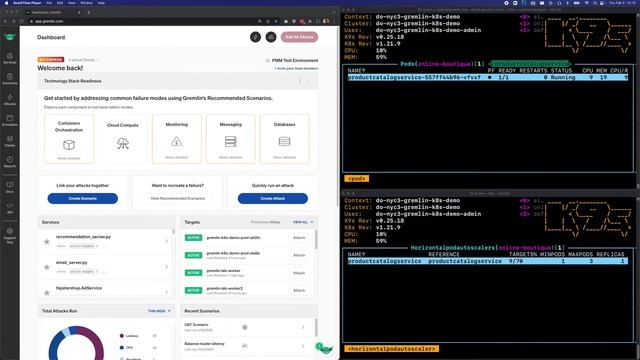This screenshot has height=360, width=640.
Task: Favorite the hipstershop.AdService service
Action: coord(47,293)
